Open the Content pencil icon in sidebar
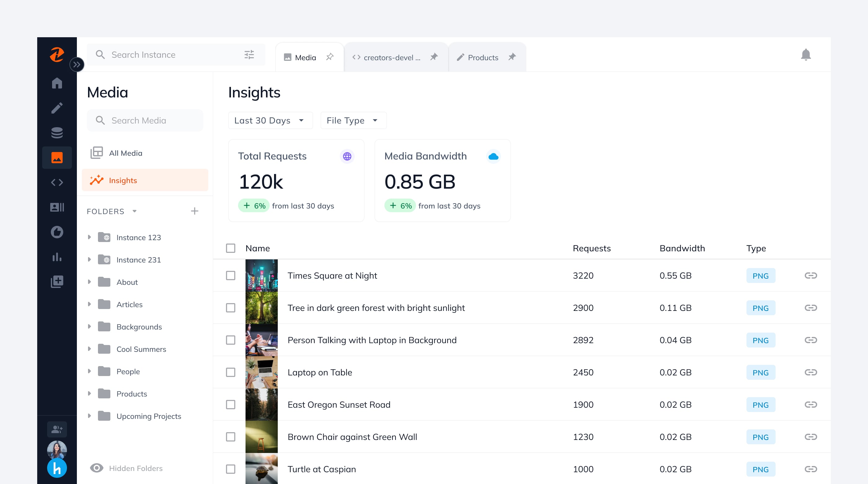Screen dimensions: 868x484 click(57, 108)
